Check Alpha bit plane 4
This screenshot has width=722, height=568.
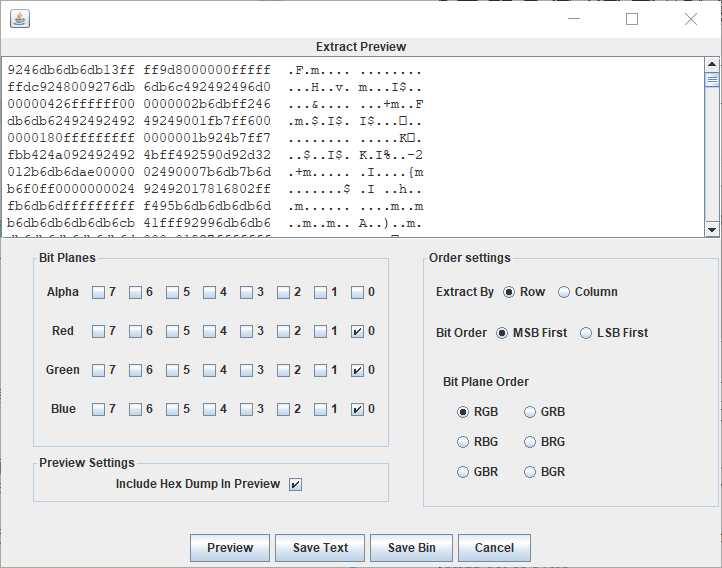pyautogui.click(x=209, y=292)
